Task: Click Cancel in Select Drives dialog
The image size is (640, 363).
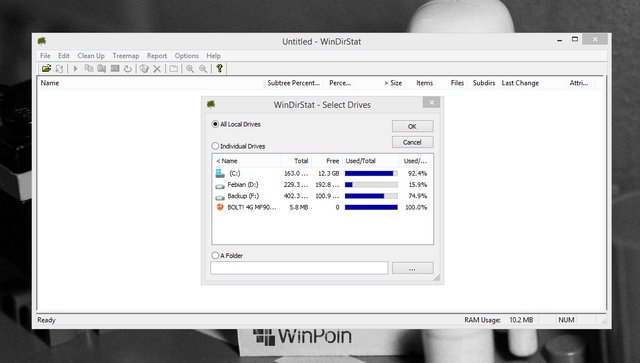Action: (x=412, y=142)
